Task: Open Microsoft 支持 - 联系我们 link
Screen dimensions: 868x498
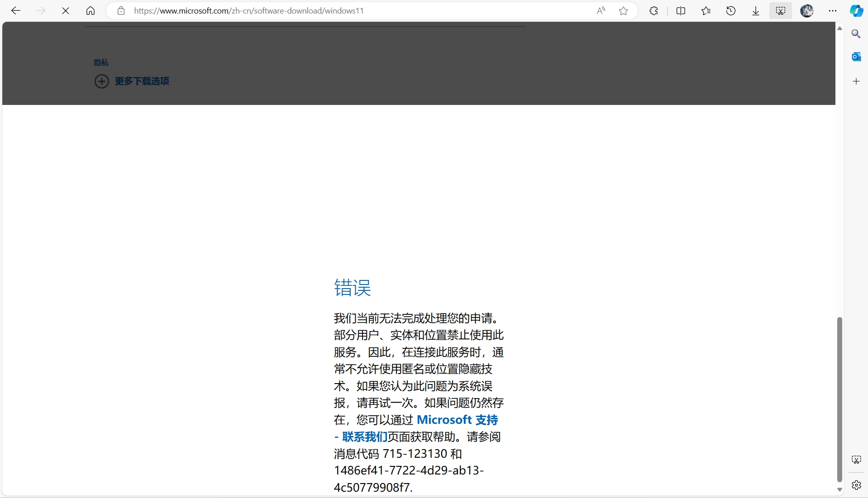Action: (416, 428)
